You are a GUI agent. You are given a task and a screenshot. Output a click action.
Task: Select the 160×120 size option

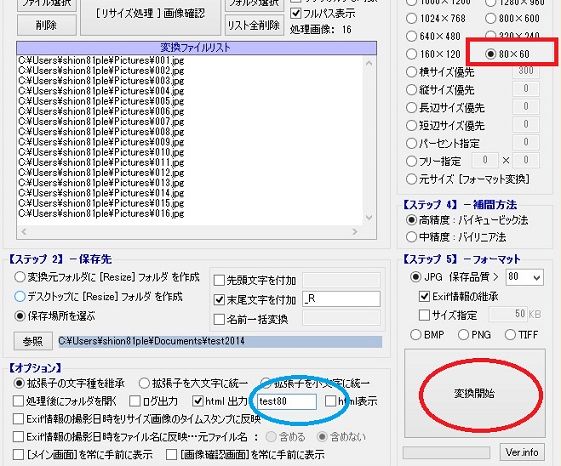pyautogui.click(x=411, y=54)
